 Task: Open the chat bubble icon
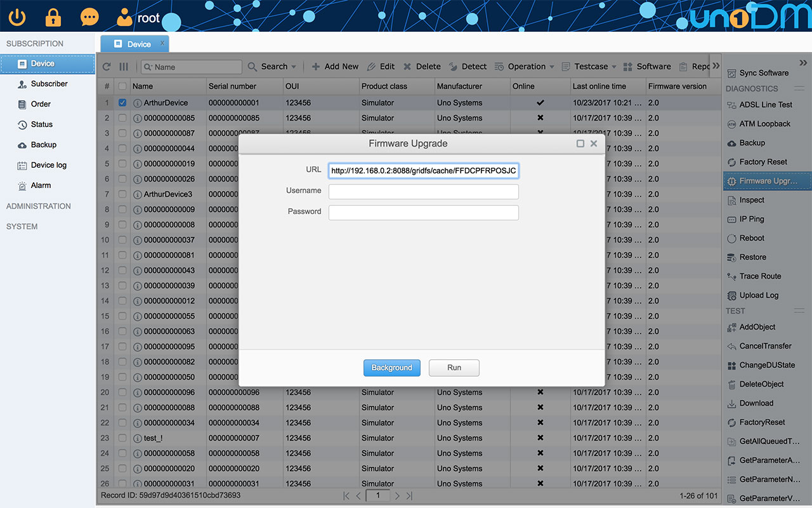(x=89, y=17)
